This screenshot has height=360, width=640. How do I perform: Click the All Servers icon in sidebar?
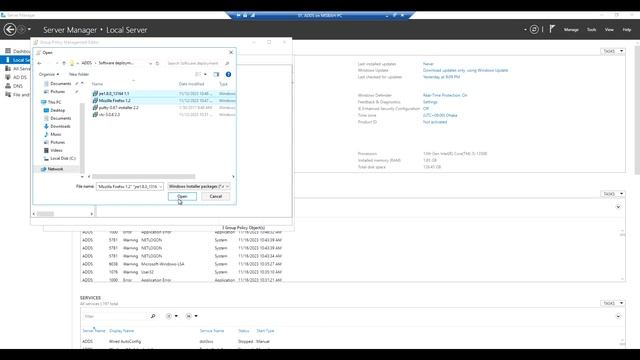[8, 69]
